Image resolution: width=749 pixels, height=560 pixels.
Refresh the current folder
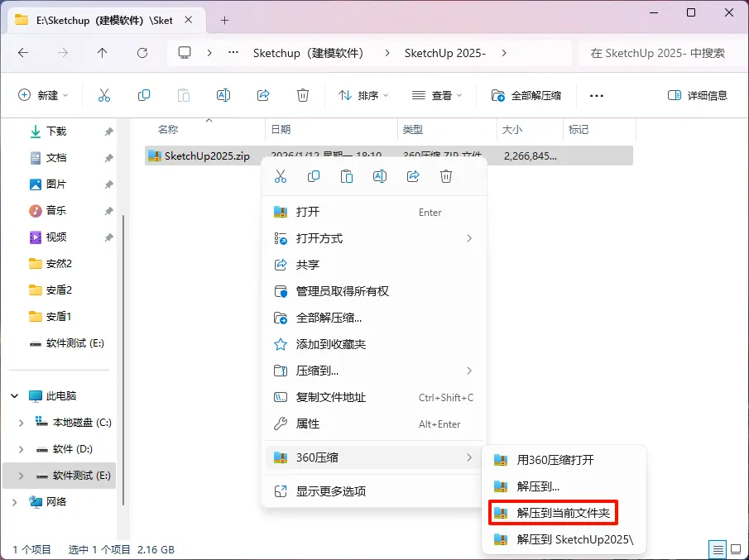coord(142,53)
